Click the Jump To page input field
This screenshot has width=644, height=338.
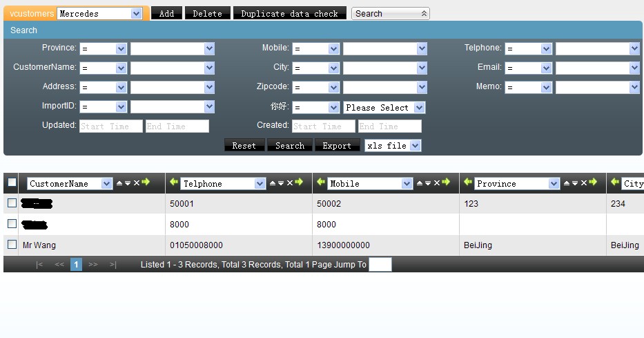tap(380, 265)
